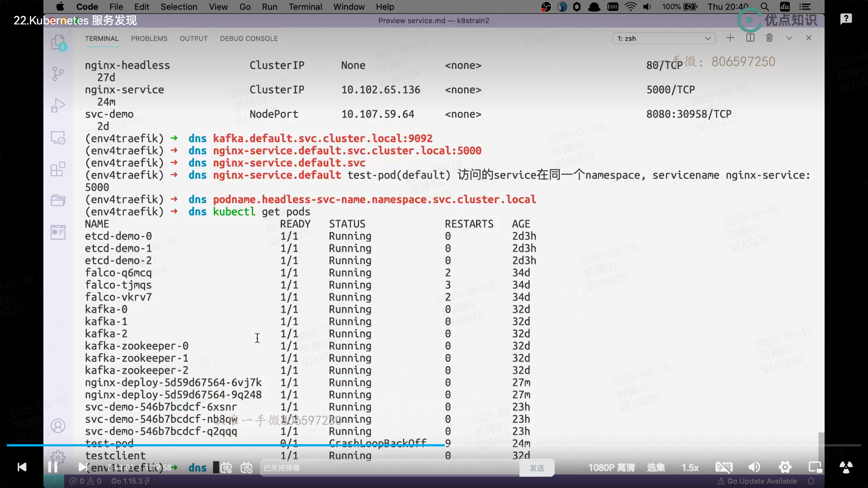
Task: Mute the video player volume
Action: (x=754, y=467)
